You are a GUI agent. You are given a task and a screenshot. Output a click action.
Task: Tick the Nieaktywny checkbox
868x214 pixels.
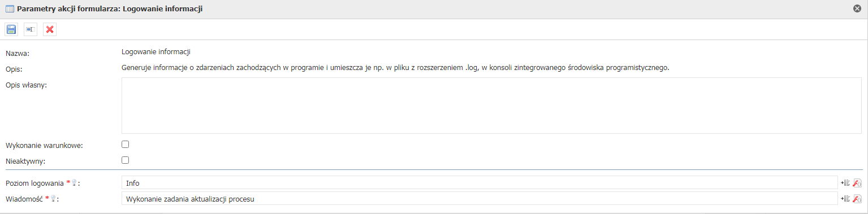(126, 160)
